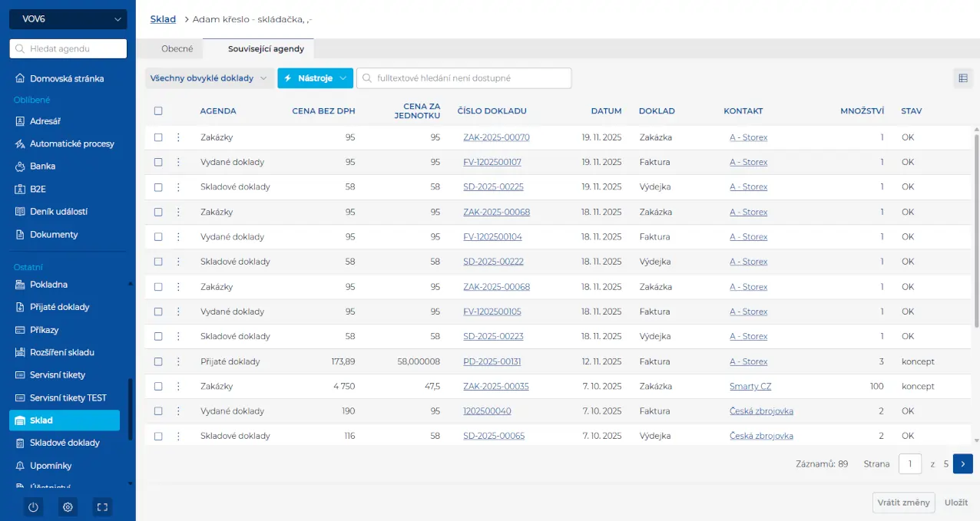
Task: Expand the Všechny obvyklé doklady dropdown
Action: tap(209, 78)
